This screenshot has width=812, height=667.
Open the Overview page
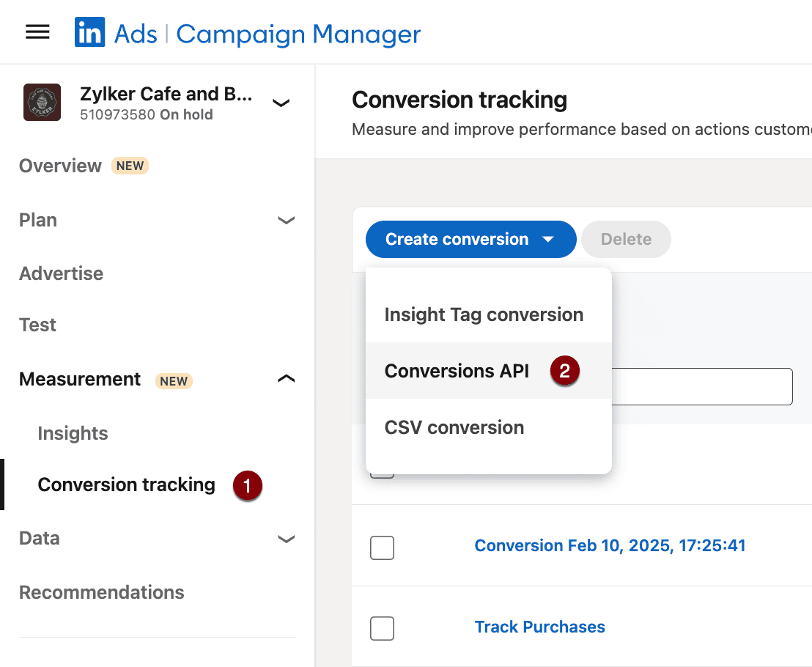[x=60, y=166]
